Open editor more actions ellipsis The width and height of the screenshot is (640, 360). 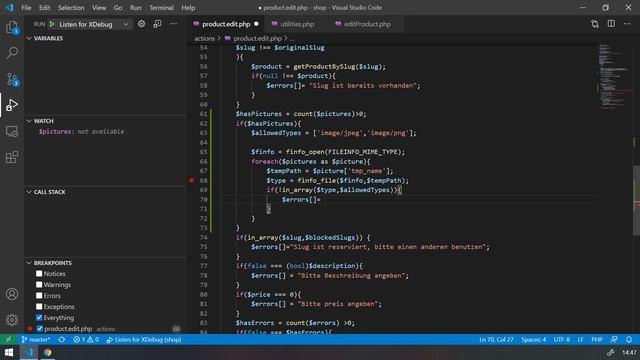tap(627, 24)
